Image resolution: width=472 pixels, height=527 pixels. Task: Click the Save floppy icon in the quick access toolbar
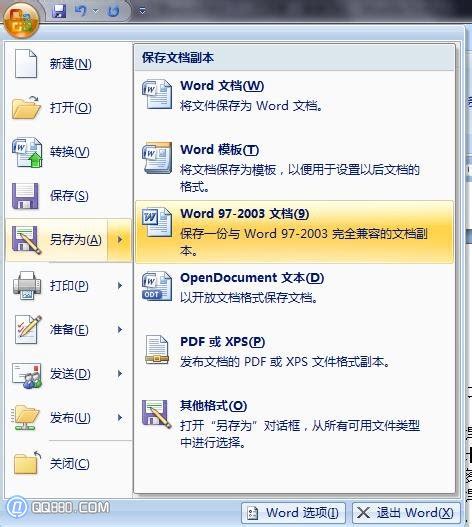pyautogui.click(x=59, y=11)
